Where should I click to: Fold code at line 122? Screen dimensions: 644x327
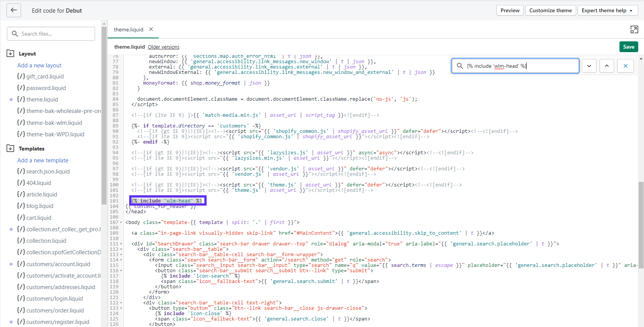pyautogui.click(x=121, y=303)
